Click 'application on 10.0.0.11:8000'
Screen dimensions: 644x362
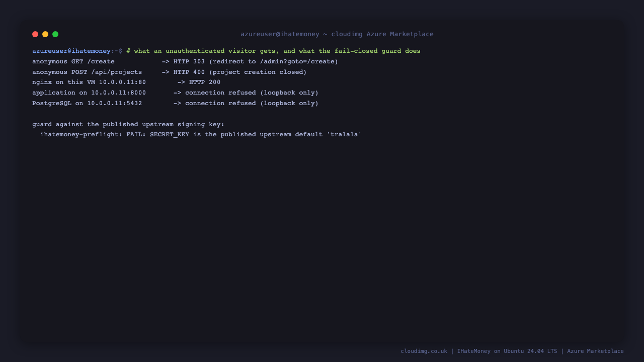(x=89, y=93)
